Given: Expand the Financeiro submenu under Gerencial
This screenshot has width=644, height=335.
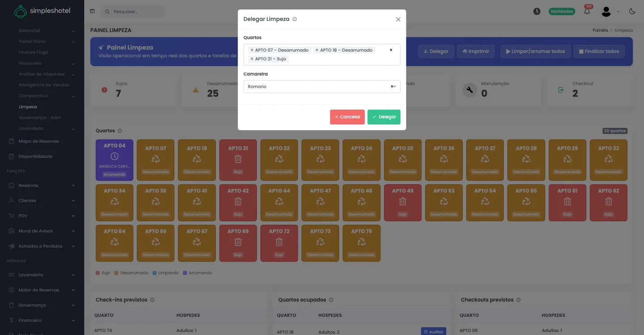Looking at the screenshot, I should [x=47, y=64].
